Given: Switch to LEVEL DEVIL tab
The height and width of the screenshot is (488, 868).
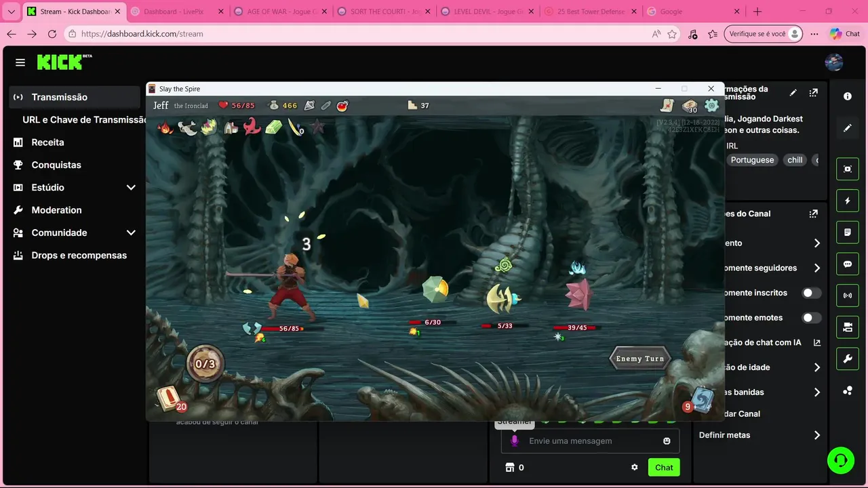Looking at the screenshot, I should tap(486, 12).
